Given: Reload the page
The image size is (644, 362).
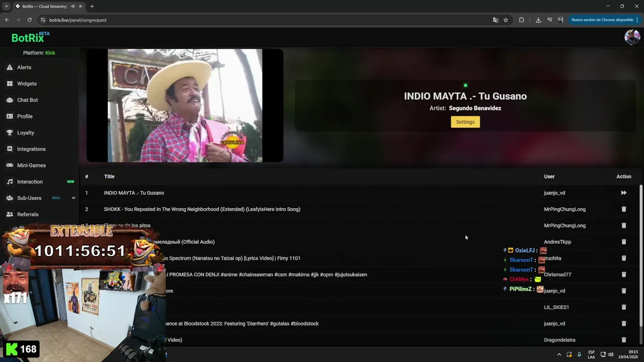Looking at the screenshot, I should tap(29, 20).
